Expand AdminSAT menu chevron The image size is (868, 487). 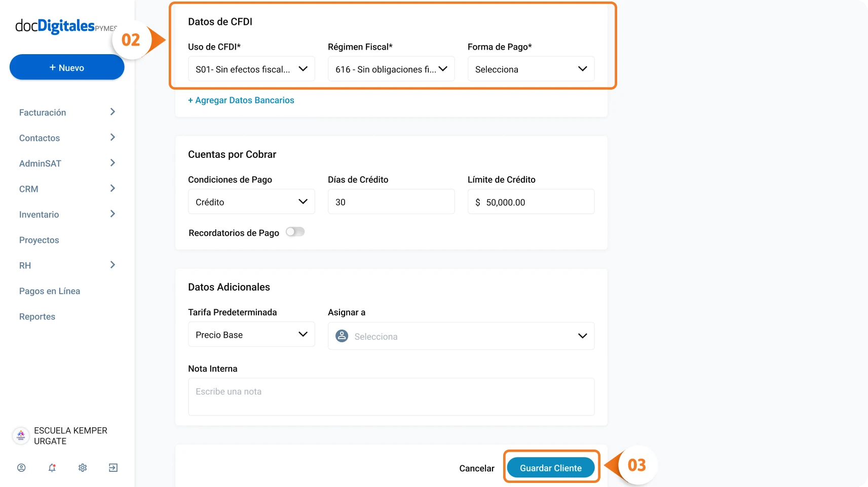click(x=112, y=163)
